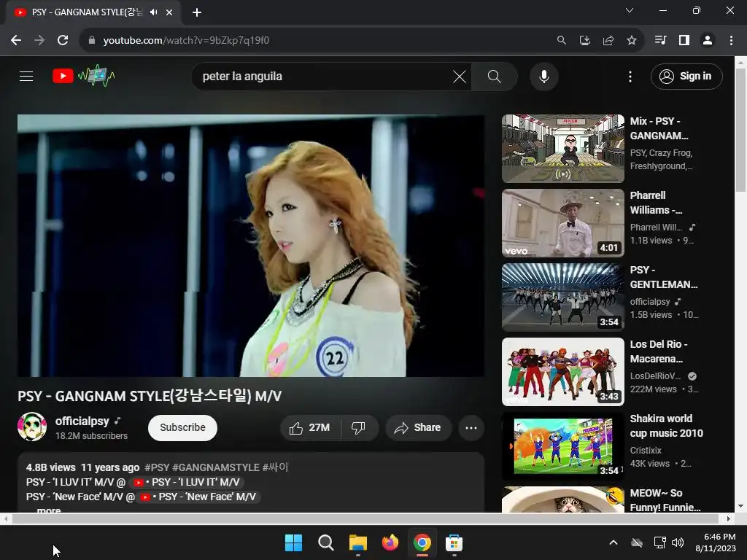Go back in browser history

tap(16, 41)
